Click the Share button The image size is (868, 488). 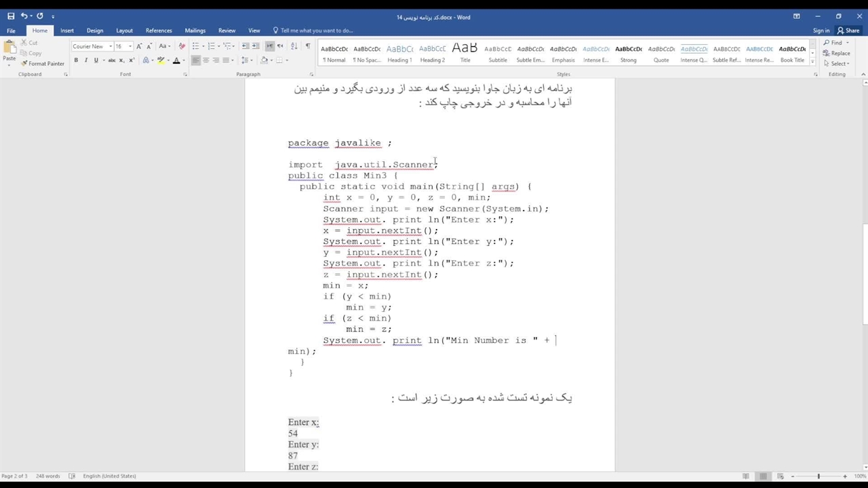(x=848, y=30)
